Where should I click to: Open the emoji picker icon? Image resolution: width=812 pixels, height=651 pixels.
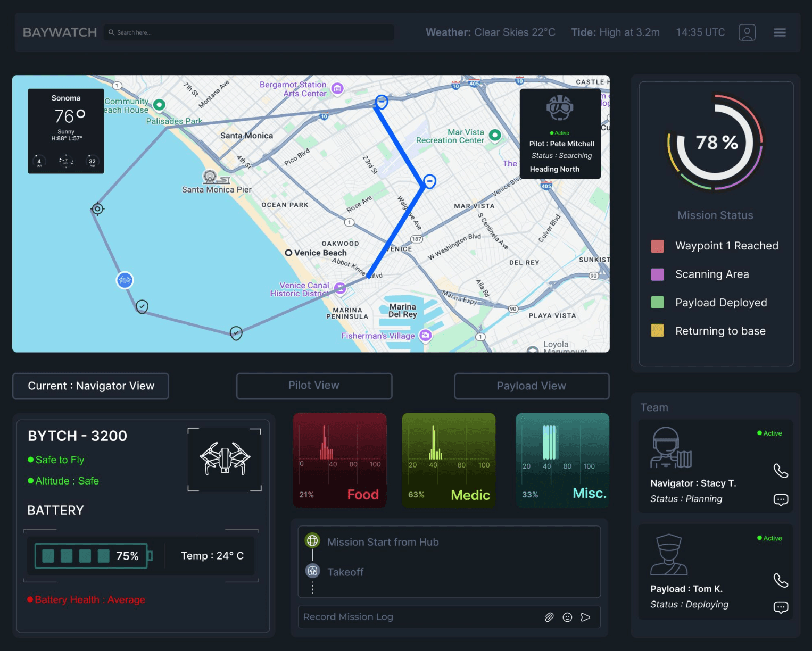point(567,617)
